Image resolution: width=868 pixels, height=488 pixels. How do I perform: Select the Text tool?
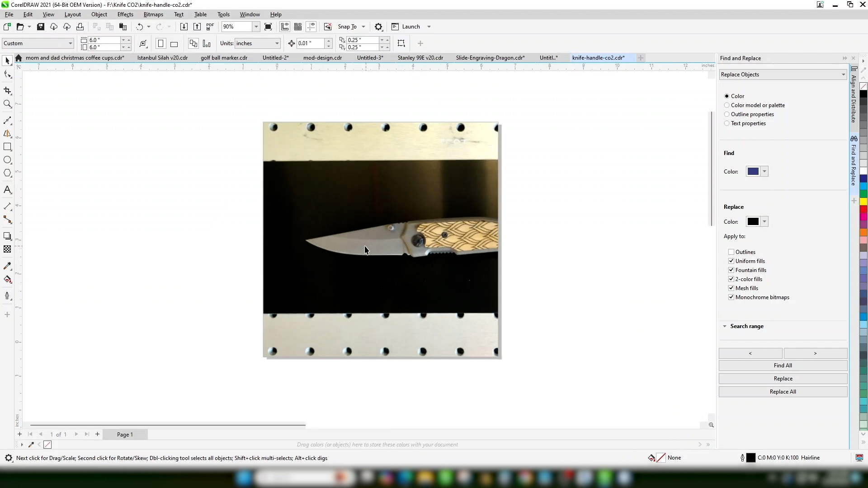[7, 190]
